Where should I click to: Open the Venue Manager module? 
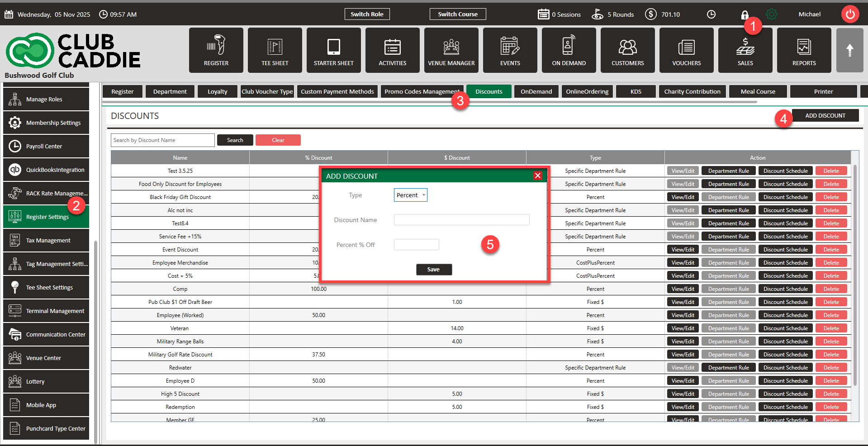tap(451, 50)
